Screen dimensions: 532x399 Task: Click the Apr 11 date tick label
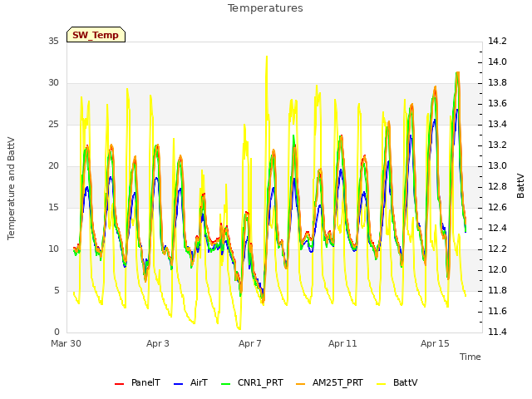[342, 343]
